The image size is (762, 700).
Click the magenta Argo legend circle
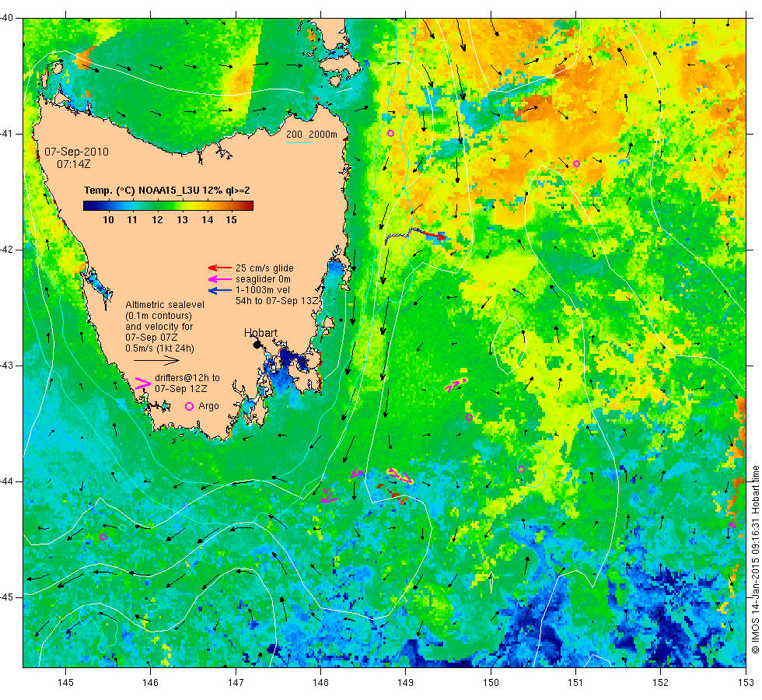(190, 406)
